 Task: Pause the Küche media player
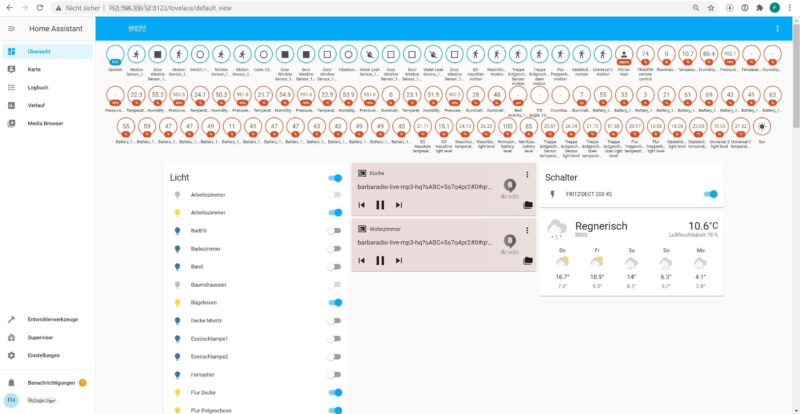380,205
